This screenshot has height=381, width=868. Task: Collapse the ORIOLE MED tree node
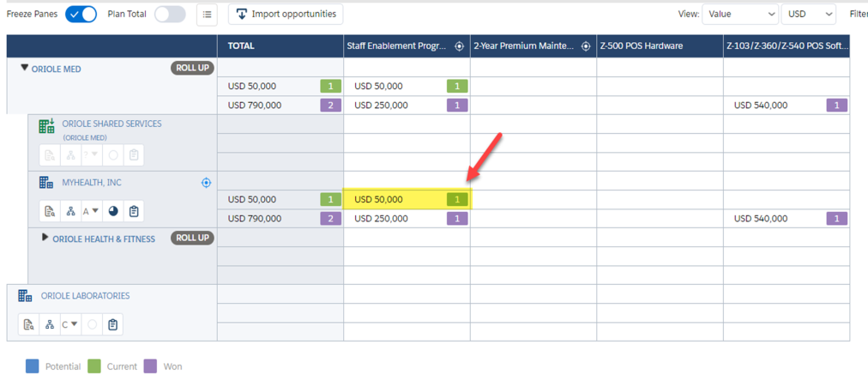tap(24, 69)
